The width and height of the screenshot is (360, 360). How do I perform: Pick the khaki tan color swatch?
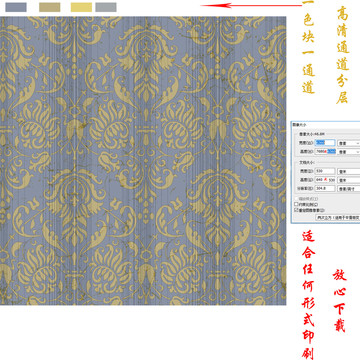(x=50, y=7)
